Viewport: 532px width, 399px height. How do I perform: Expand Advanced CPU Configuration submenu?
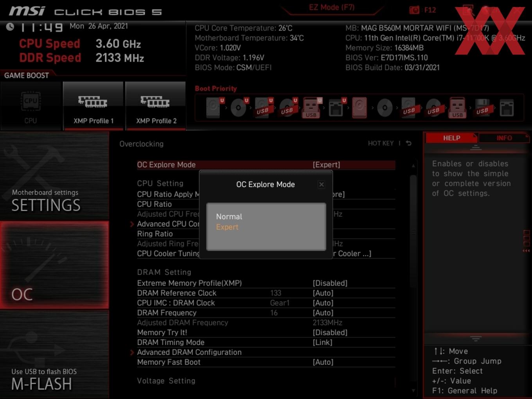168,224
